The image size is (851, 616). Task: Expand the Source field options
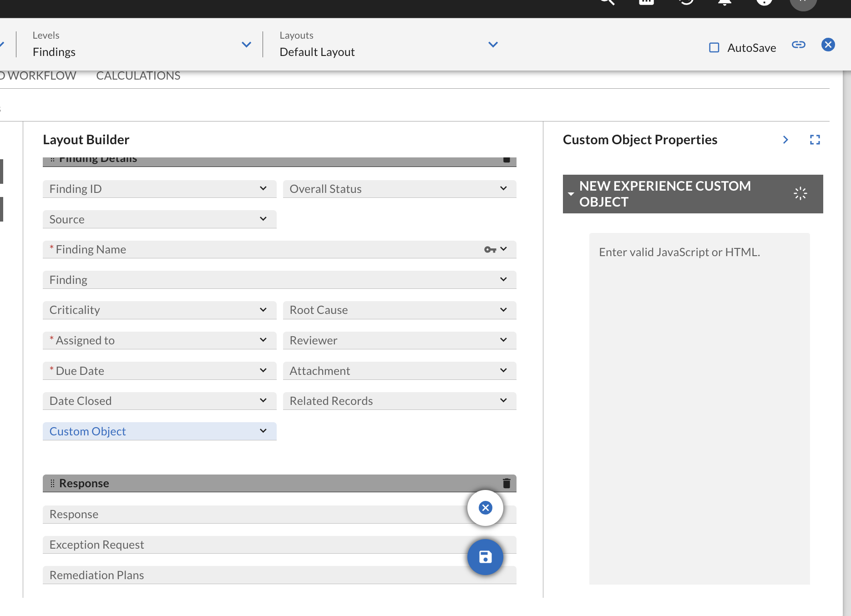[x=263, y=219]
